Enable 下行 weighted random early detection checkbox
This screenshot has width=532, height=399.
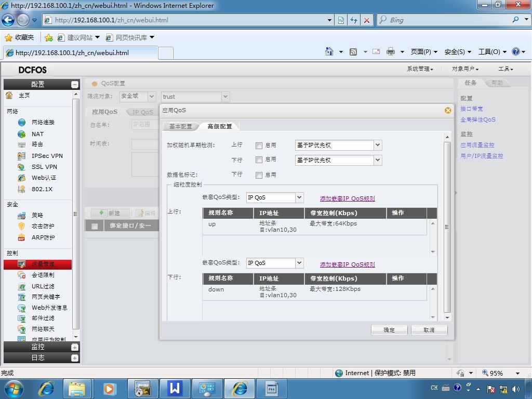(x=259, y=160)
